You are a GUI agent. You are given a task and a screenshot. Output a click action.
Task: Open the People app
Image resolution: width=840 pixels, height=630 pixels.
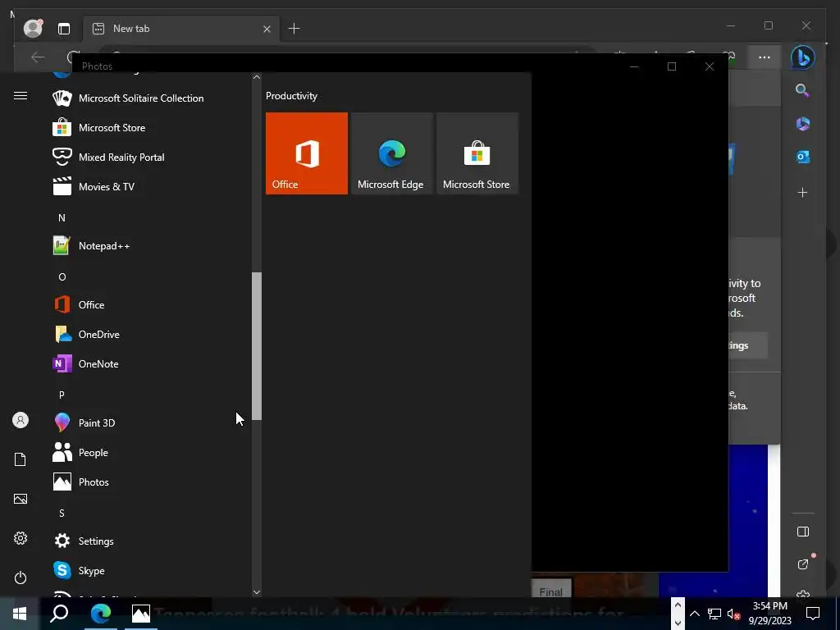(150, 453)
